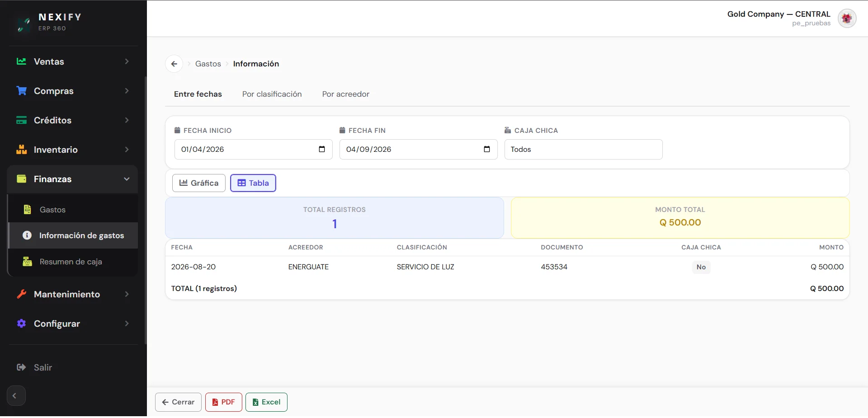Switch view to Tabla
The width and height of the screenshot is (868, 418).
253,183
